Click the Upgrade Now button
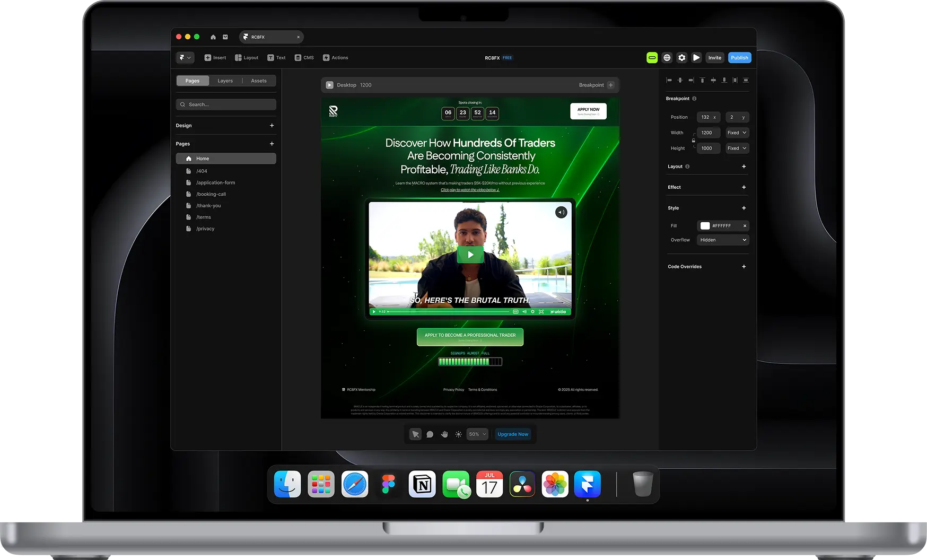The image size is (927, 560). [x=513, y=434]
